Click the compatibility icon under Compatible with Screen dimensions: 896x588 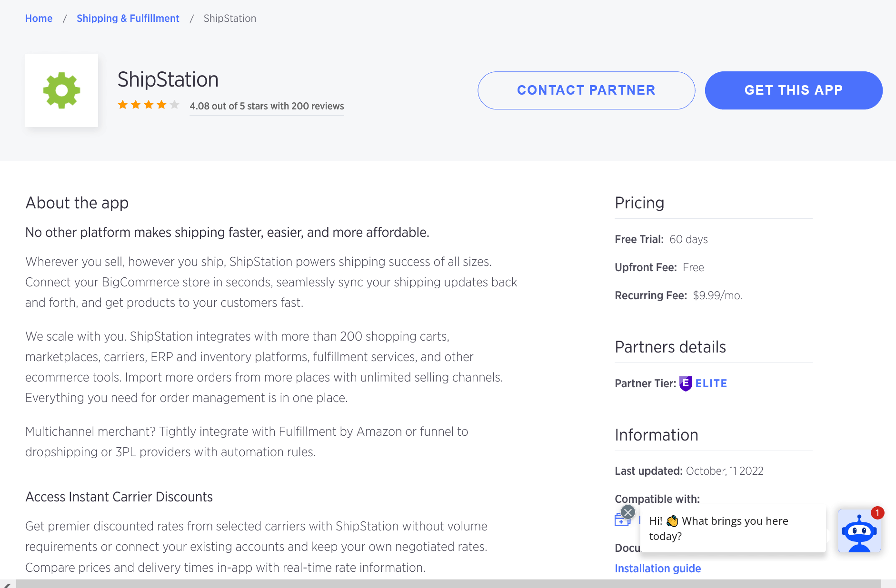pos(622,519)
